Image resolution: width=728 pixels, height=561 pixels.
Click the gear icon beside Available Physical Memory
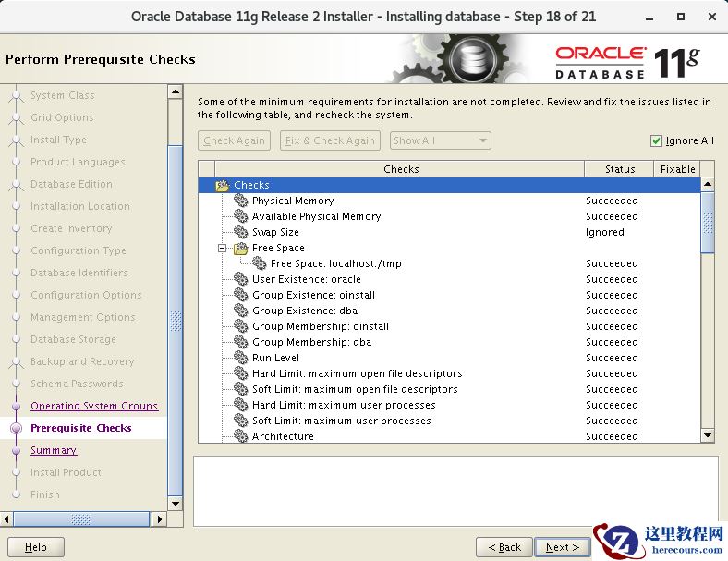tap(240, 216)
